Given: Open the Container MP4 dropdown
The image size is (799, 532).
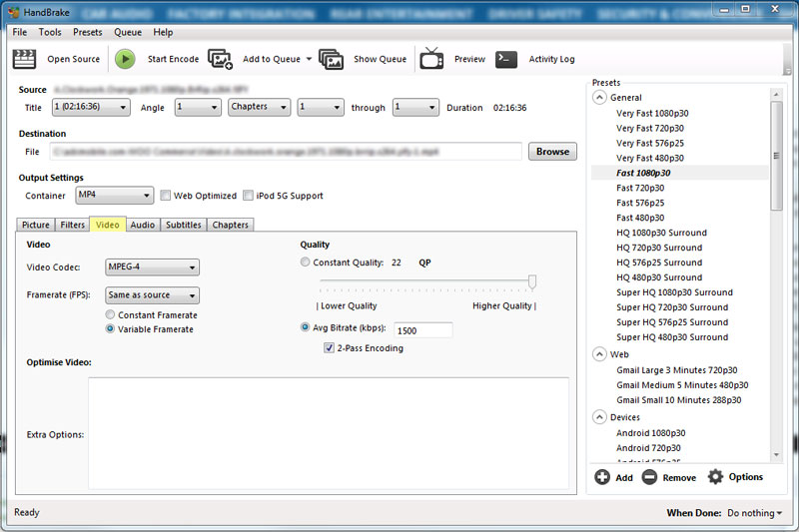Looking at the screenshot, I should tap(115, 195).
